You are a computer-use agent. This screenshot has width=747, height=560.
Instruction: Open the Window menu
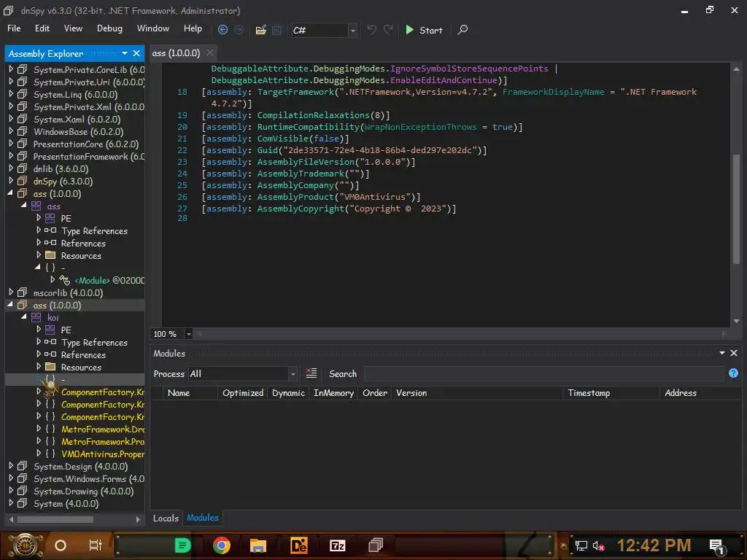(153, 28)
